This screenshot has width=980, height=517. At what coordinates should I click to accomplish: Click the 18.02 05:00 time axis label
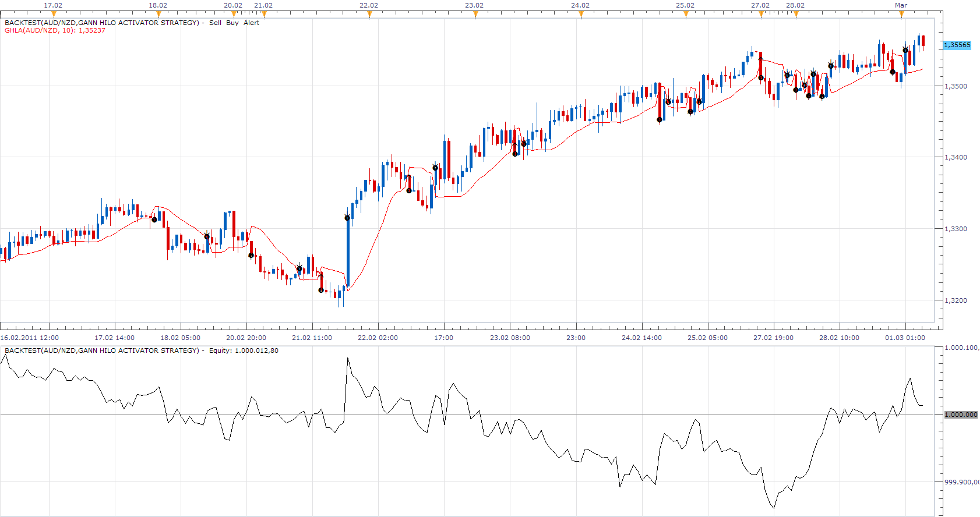click(x=181, y=338)
